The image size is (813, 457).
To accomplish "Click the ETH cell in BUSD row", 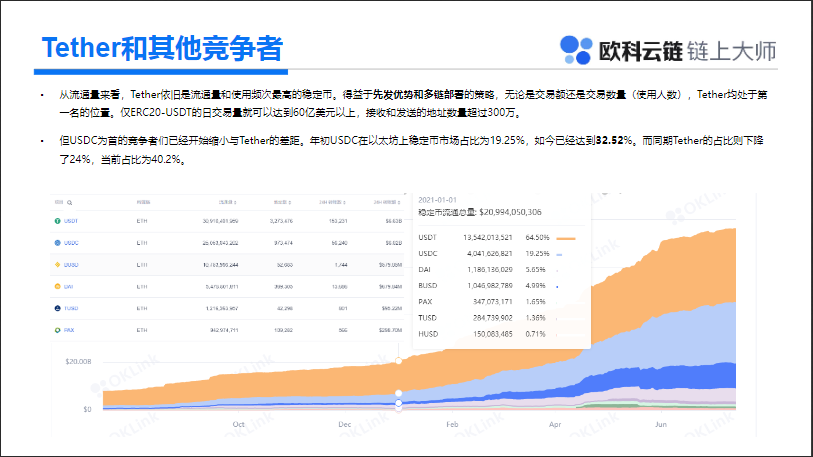I will click(142, 265).
